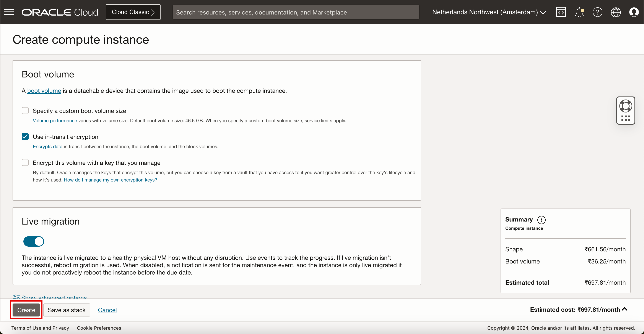
Task: Collapse the Estimated cost chevron
Action: 624,309
